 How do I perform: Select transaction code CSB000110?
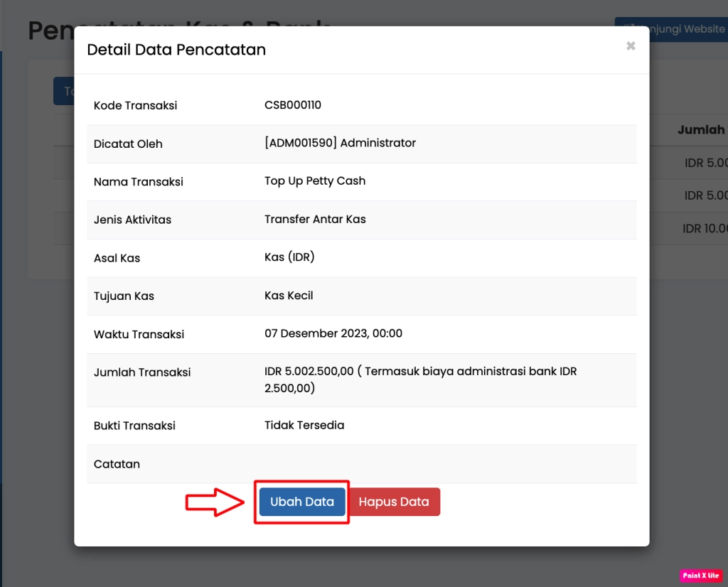tap(293, 105)
